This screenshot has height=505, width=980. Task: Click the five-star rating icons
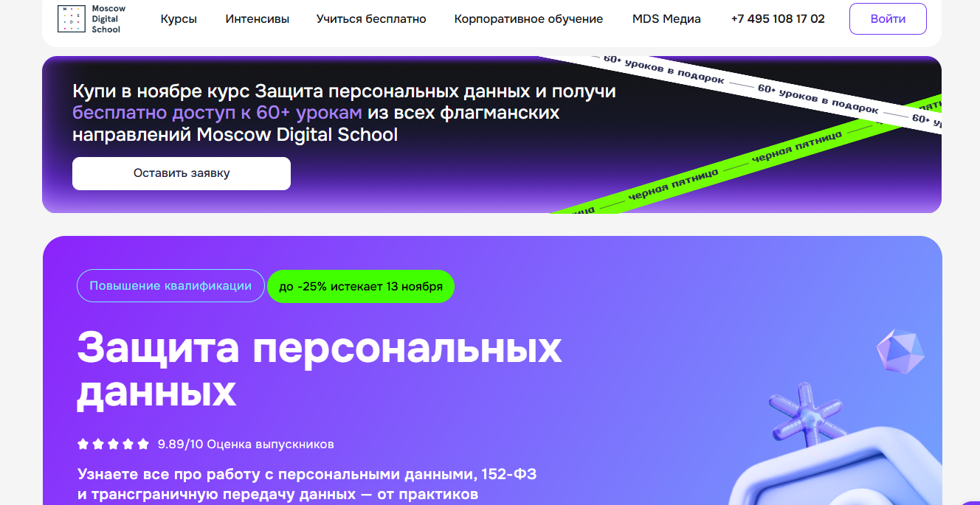coord(114,444)
